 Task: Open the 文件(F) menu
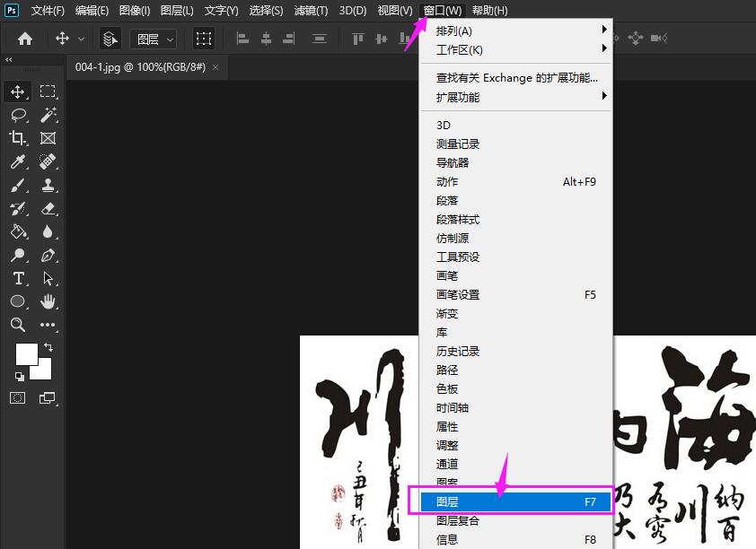tap(48, 10)
